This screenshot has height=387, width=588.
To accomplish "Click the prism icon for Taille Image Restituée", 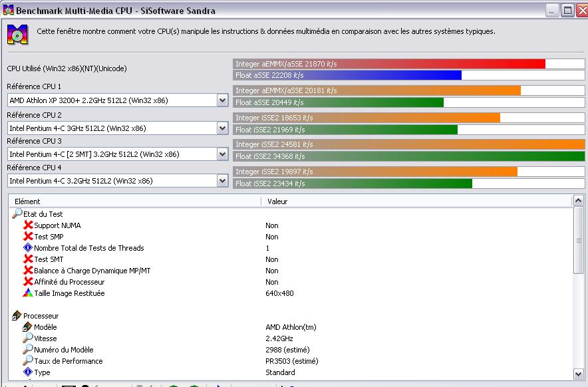I will (x=28, y=293).
